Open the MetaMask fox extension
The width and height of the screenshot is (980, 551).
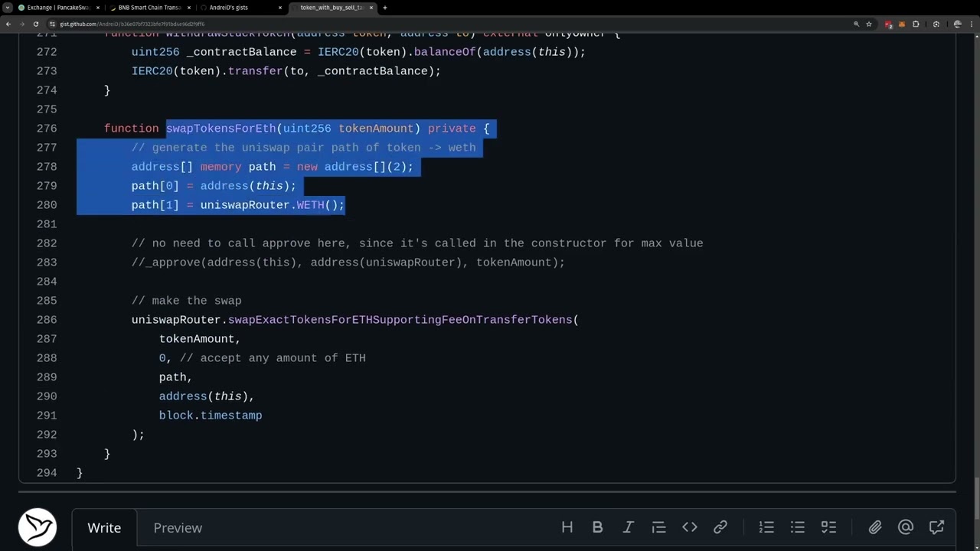click(902, 24)
